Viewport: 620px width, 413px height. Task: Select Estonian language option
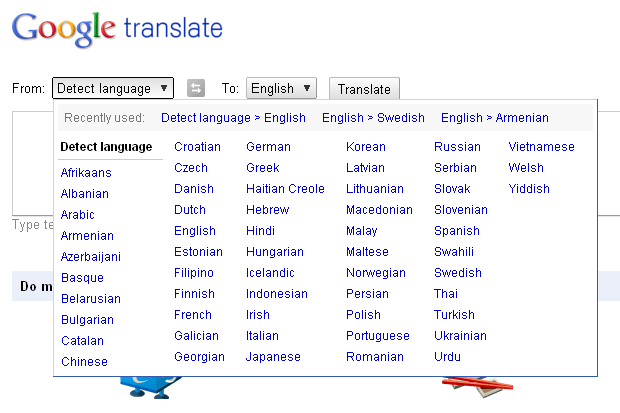tap(198, 252)
